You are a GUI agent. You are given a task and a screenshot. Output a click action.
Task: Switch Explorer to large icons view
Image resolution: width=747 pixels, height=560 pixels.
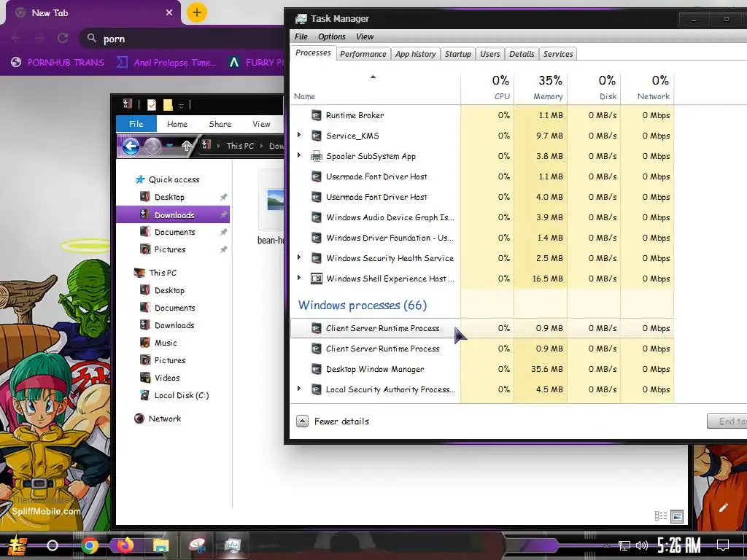coord(677,516)
